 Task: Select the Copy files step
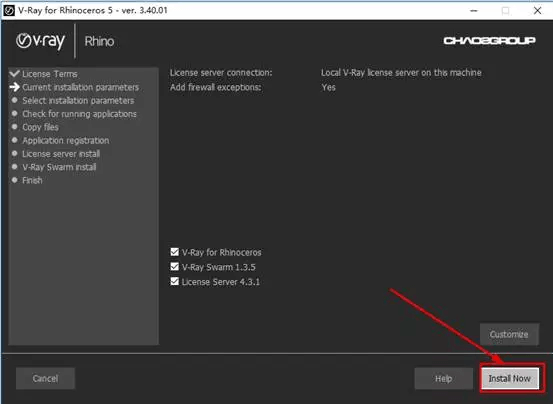41,127
